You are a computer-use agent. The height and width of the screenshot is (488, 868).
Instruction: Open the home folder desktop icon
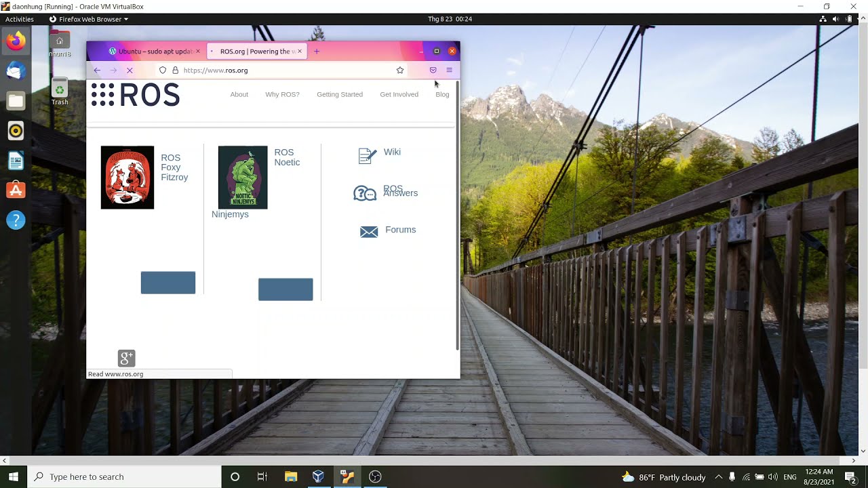tap(60, 44)
